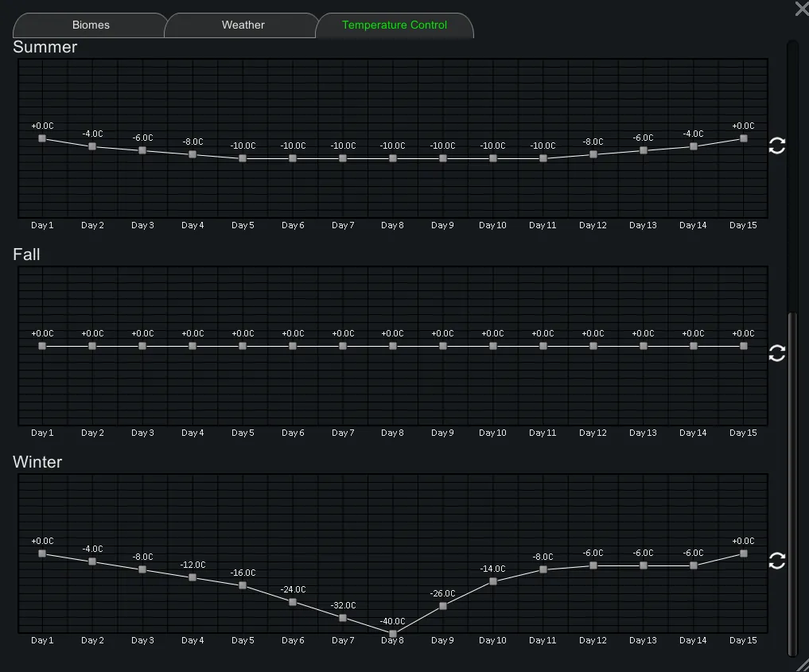Open the Weather tab

(x=243, y=25)
